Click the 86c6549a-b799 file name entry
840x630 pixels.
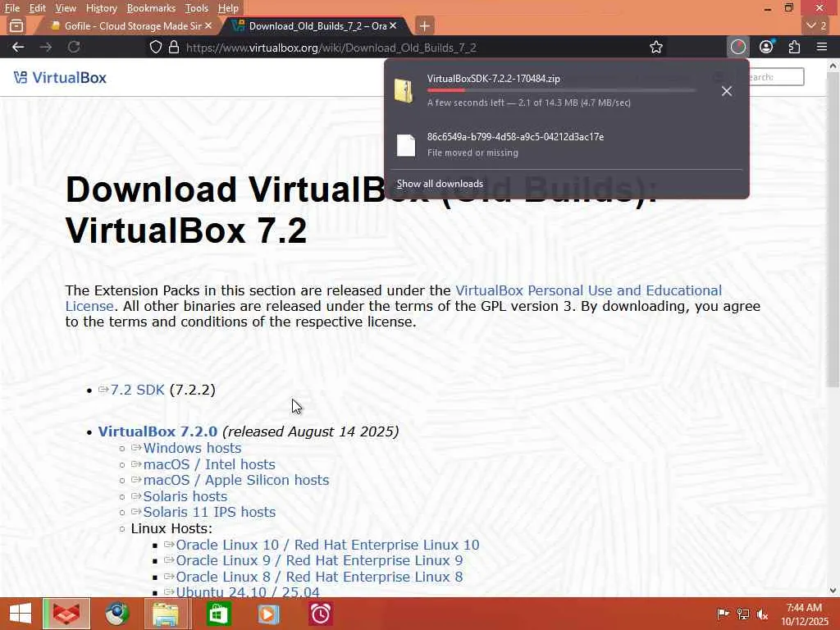pyautogui.click(x=515, y=137)
